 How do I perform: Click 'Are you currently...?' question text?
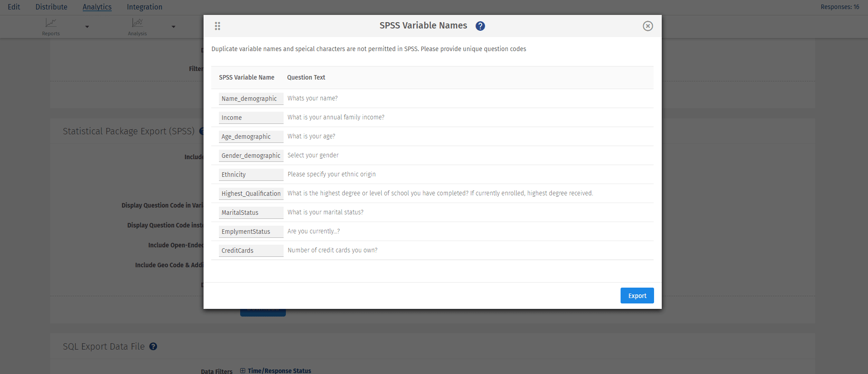click(313, 231)
